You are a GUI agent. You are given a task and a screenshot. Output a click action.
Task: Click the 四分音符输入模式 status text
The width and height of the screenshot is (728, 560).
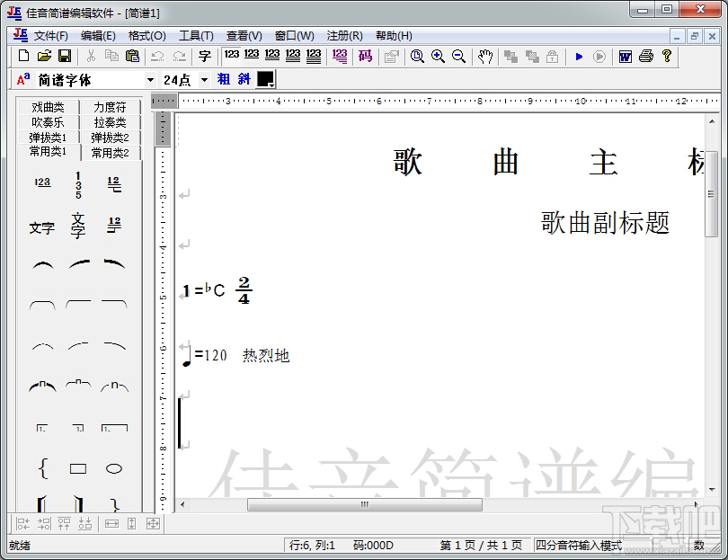579,545
